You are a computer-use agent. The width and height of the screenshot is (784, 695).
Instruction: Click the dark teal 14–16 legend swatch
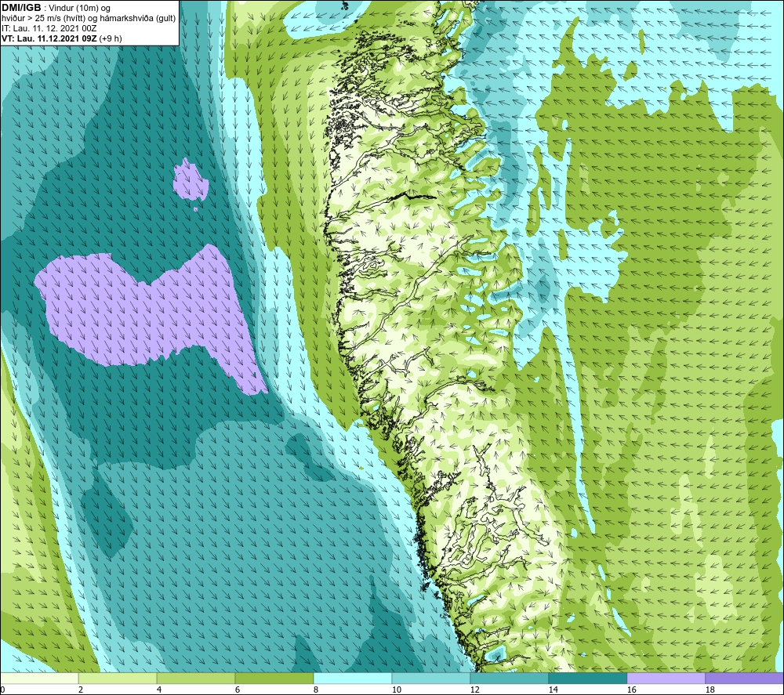pos(587,678)
